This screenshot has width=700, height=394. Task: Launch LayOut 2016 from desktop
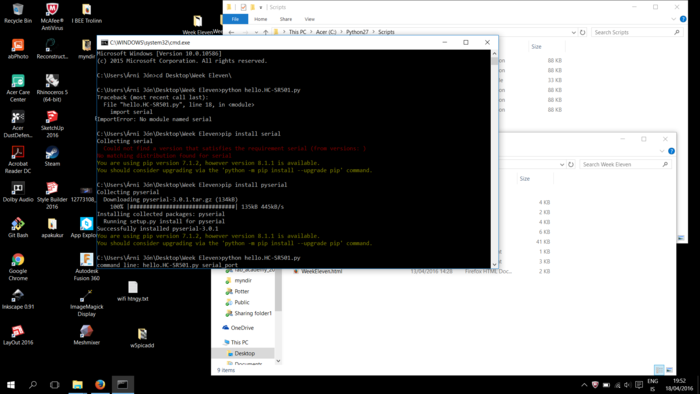18,335
